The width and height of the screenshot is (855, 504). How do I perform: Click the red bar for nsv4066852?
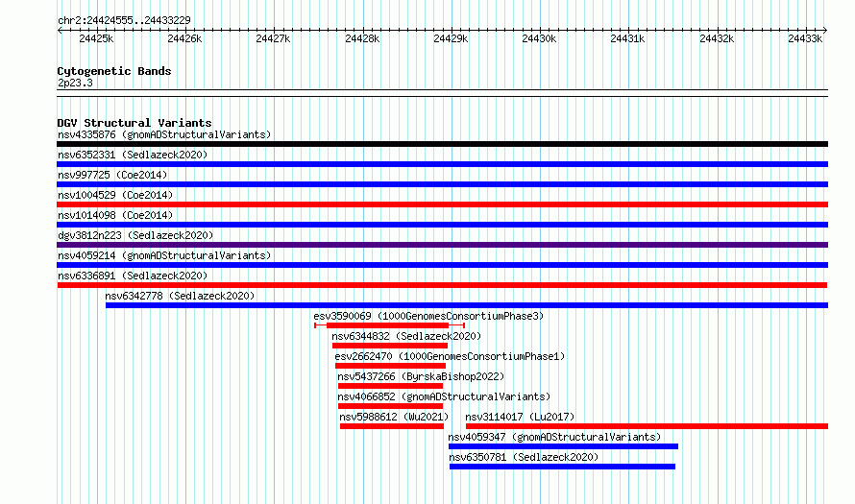pyautogui.click(x=390, y=406)
